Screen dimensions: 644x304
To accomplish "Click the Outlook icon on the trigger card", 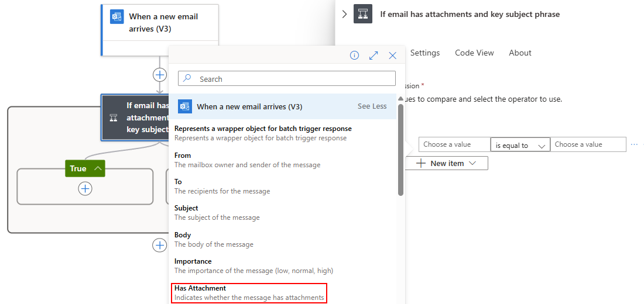I will (x=117, y=17).
